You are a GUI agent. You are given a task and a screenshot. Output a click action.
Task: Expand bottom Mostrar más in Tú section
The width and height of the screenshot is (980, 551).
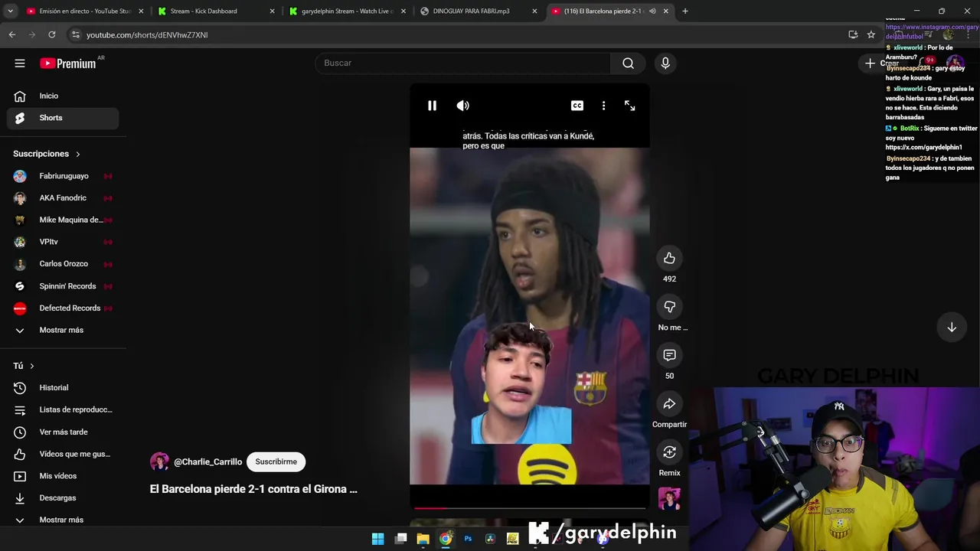(x=64, y=520)
